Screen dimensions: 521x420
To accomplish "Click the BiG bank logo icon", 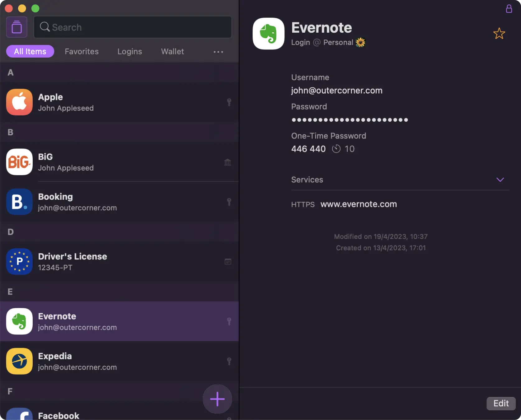I will point(19,162).
